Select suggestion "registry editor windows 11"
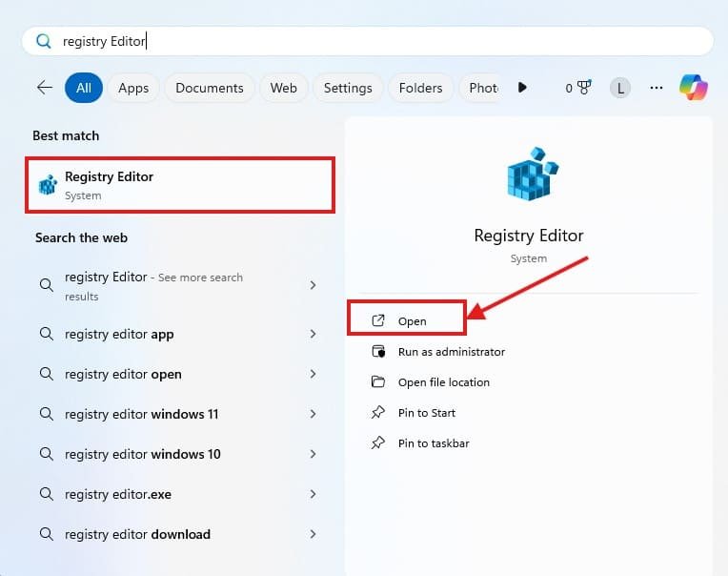The image size is (728, 576). [x=180, y=414]
